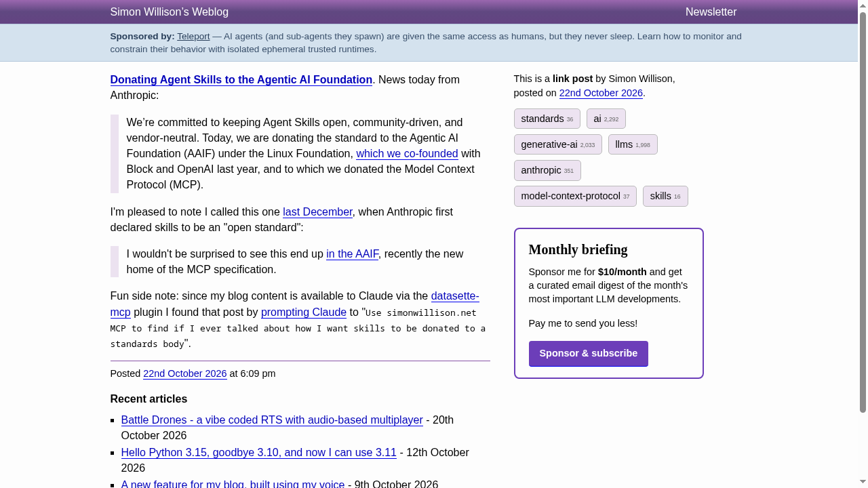The height and width of the screenshot is (488, 868).
Task: Open Simon Willison's Weblog home link
Action: (x=170, y=12)
